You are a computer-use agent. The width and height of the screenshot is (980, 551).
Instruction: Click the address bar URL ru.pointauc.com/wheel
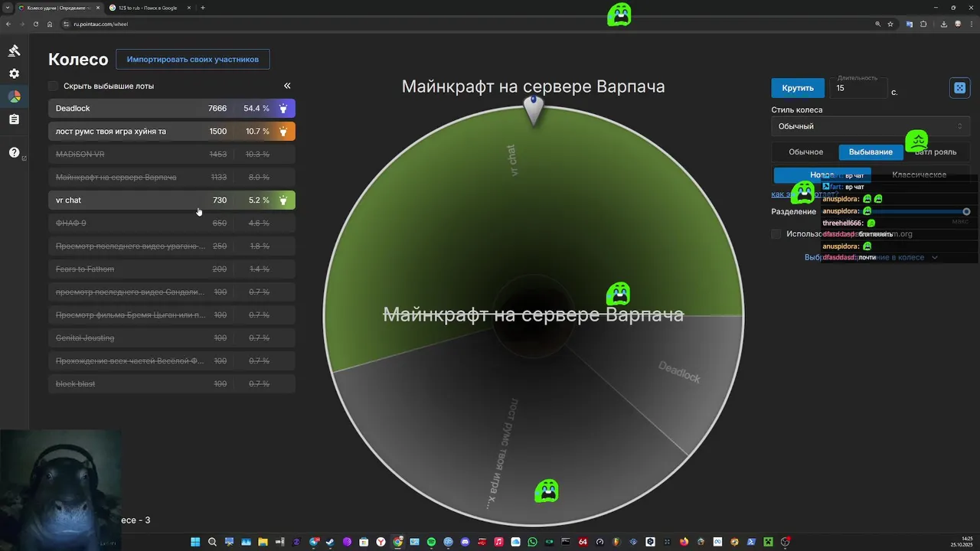pos(100,24)
